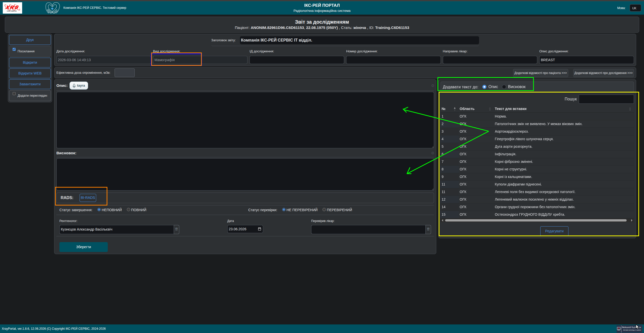Select the Опис radio button
644x333 pixels.
(484, 87)
